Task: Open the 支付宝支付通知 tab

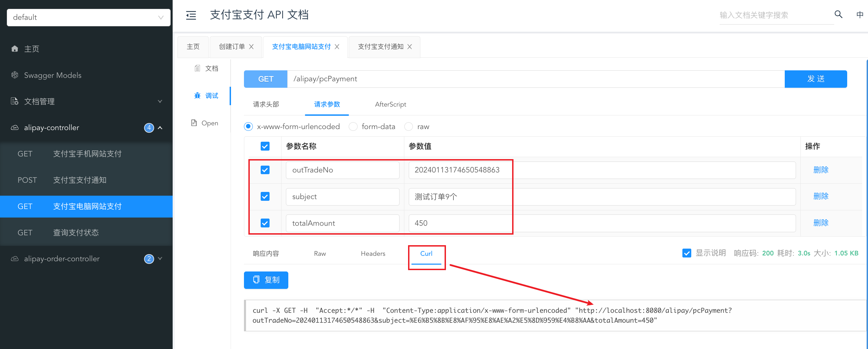Action: 381,47
